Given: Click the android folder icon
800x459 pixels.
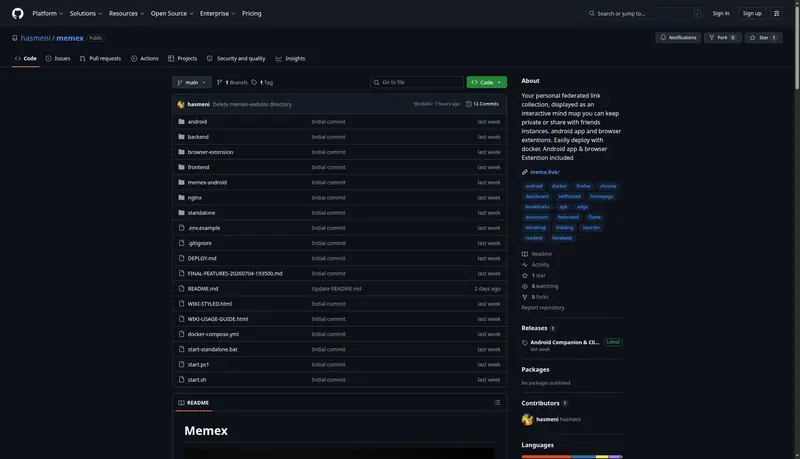Looking at the screenshot, I should pos(181,121).
